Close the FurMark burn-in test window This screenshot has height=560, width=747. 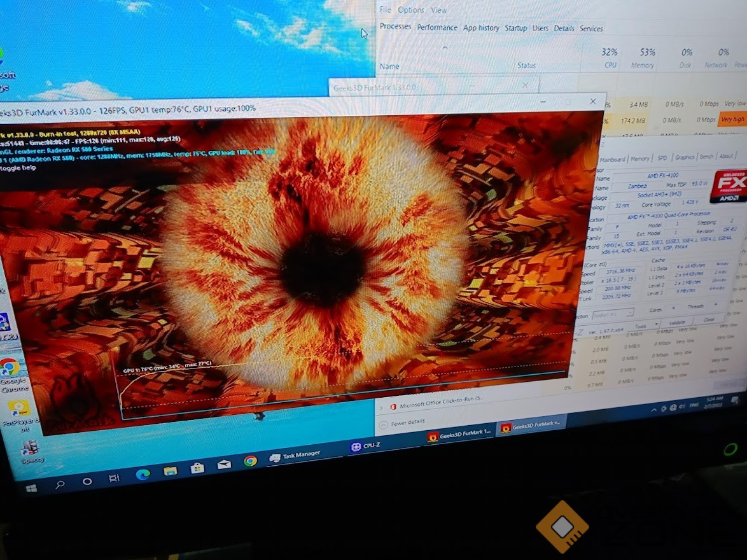593,101
